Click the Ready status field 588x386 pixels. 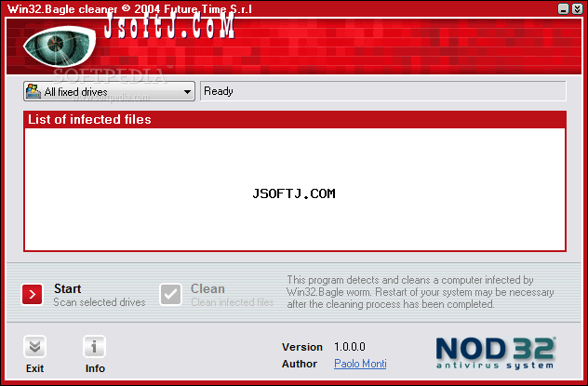[x=383, y=91]
